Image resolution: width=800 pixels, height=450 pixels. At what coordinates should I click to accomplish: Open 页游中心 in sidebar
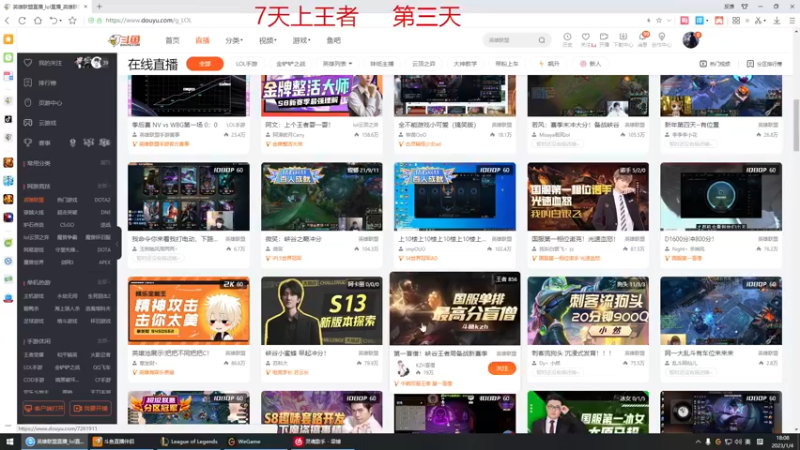pyautogui.click(x=43, y=103)
